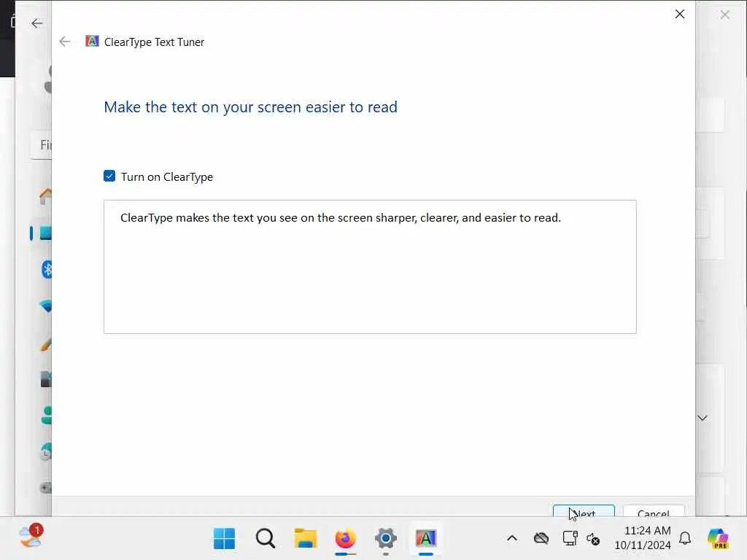
Task: Click the OneDrive cloud tray icon
Action: coord(541,539)
